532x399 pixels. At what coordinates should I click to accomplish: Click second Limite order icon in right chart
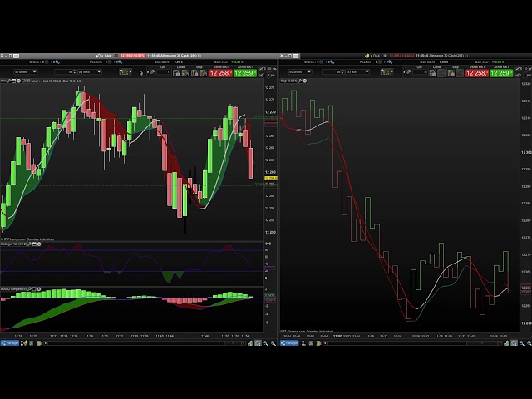pos(441,73)
